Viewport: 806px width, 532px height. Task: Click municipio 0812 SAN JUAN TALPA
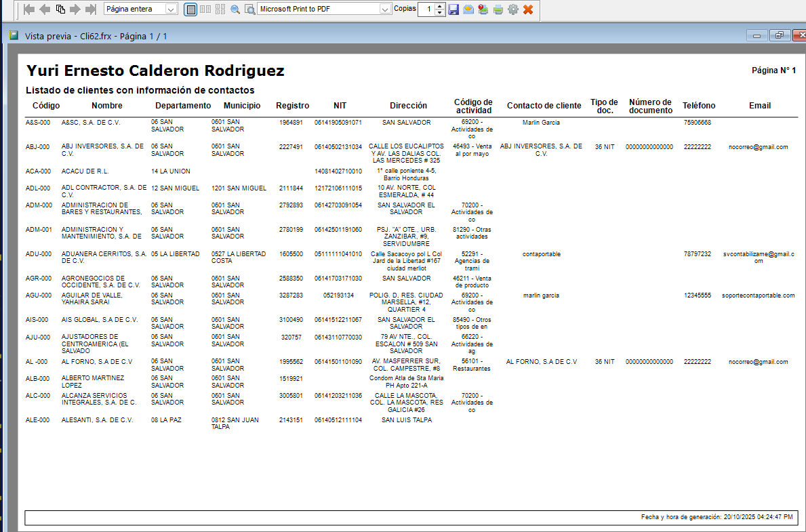[235, 424]
